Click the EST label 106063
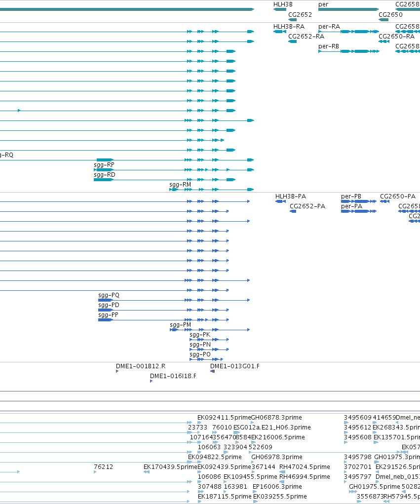 click(x=209, y=447)
